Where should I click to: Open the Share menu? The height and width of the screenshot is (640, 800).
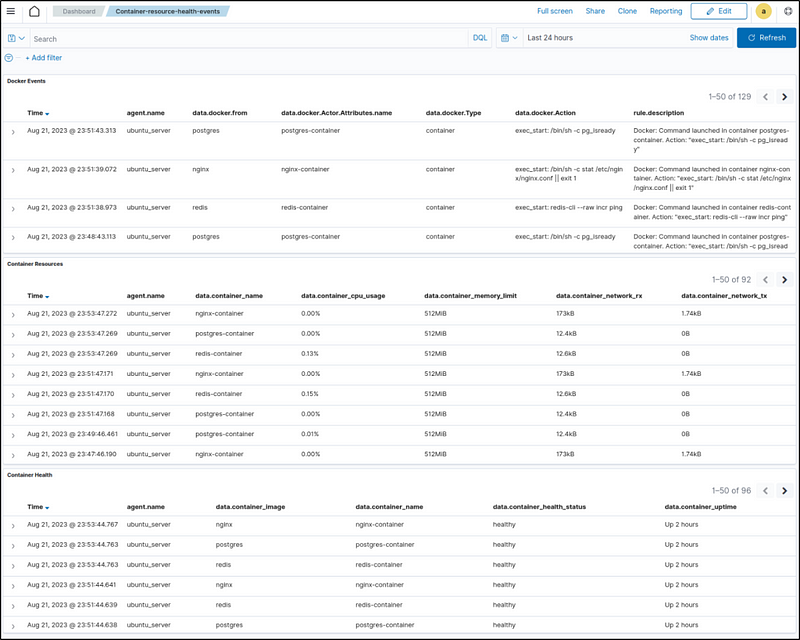coord(595,11)
